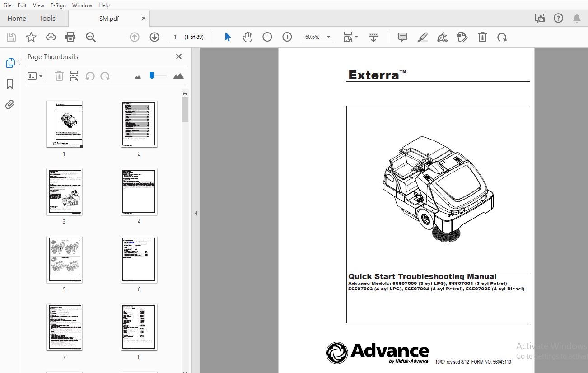Viewport: 588px width, 373px height.
Task: Open the find text magnifier icon
Action: (91, 37)
